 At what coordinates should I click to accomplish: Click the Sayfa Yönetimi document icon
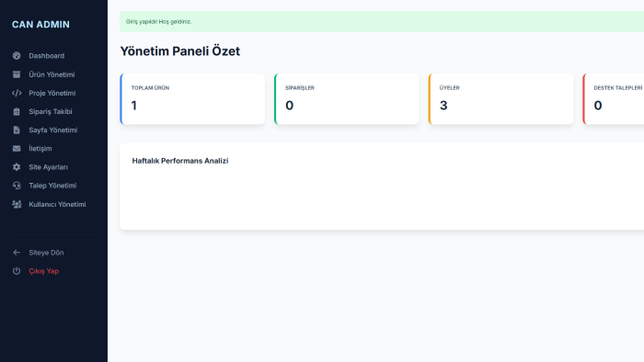coord(17,130)
